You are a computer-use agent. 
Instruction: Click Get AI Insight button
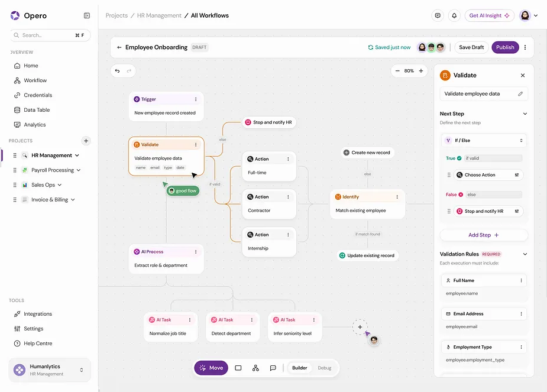(489, 16)
